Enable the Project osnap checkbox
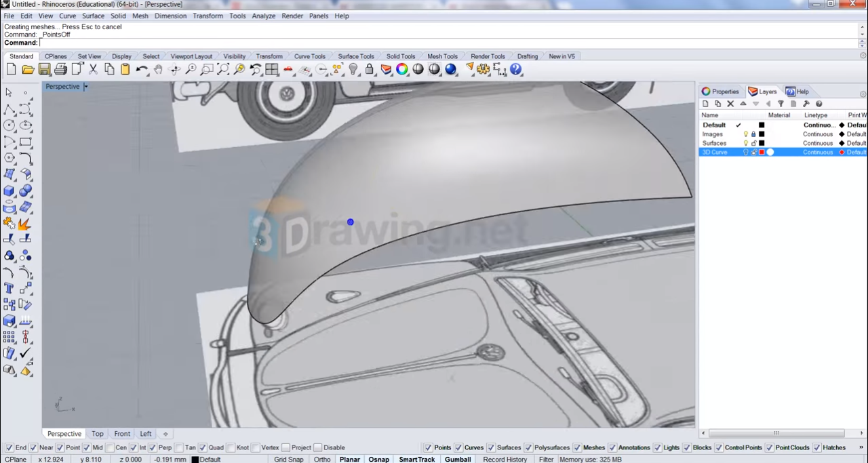This screenshot has height=463, width=868. click(285, 447)
